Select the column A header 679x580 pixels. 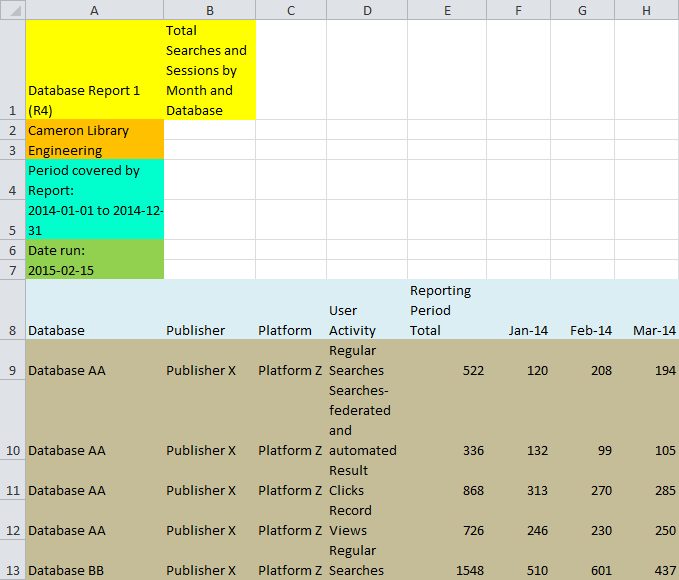pyautogui.click(x=94, y=10)
